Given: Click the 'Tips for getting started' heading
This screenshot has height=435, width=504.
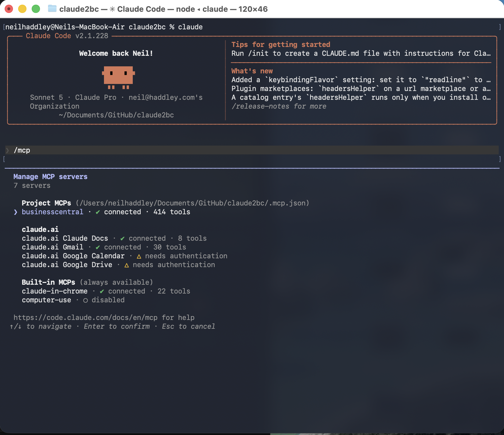Looking at the screenshot, I should (281, 45).
